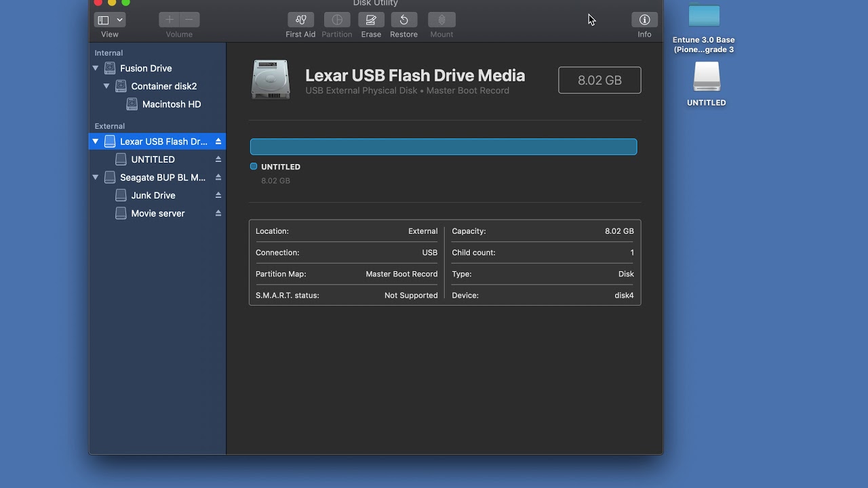Click the disk4 device value
This screenshot has width=868, height=488.
[x=624, y=296]
